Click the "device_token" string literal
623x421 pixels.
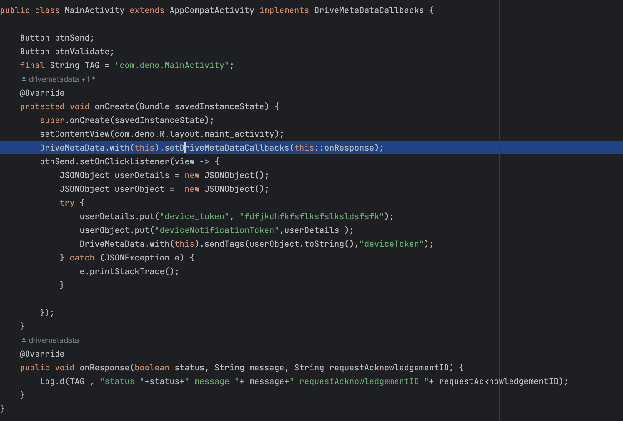point(194,216)
